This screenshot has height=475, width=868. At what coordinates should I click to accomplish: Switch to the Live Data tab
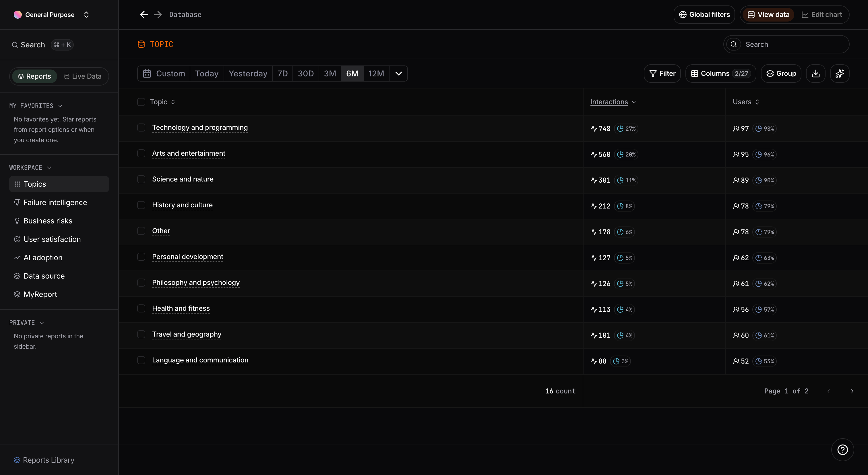(x=83, y=76)
